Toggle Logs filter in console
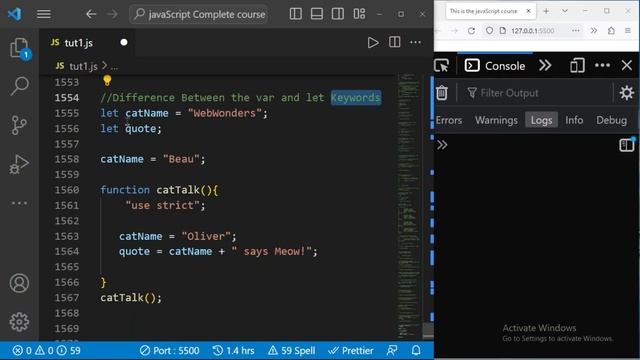Screen dimensions: 640x360 (541, 120)
